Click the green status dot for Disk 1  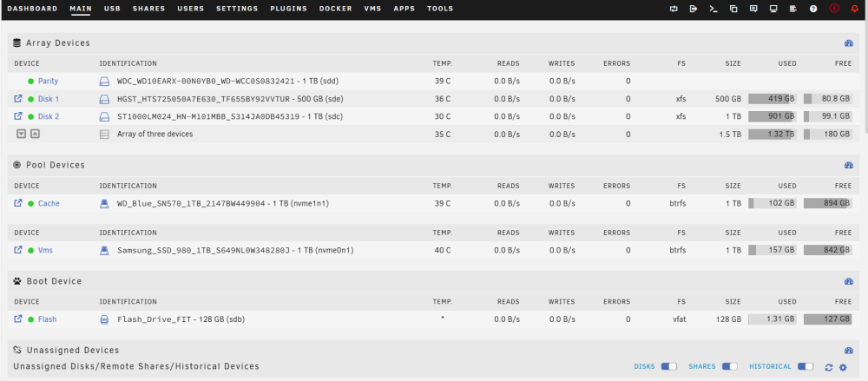[31, 99]
